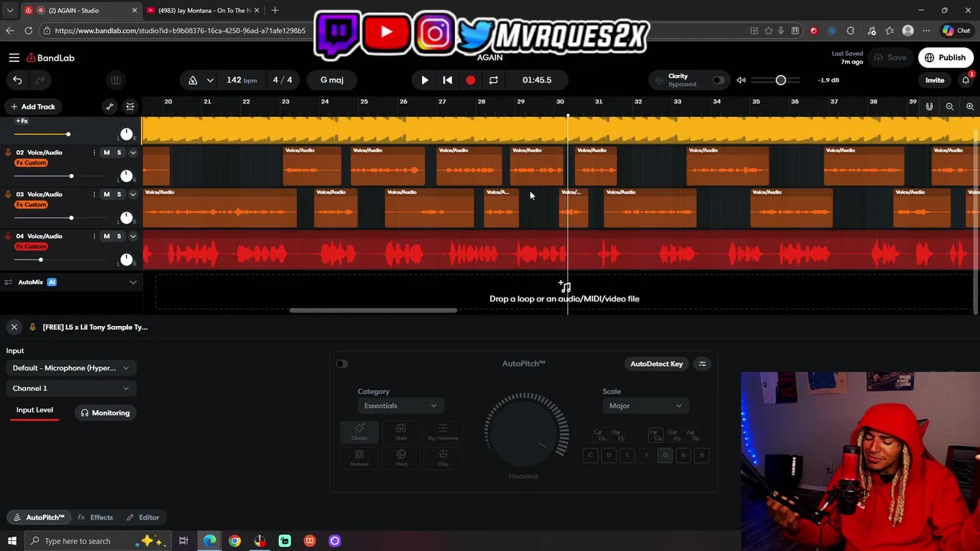Toggle the metronome icon
This screenshot has height=551, width=980.
pyautogui.click(x=193, y=80)
